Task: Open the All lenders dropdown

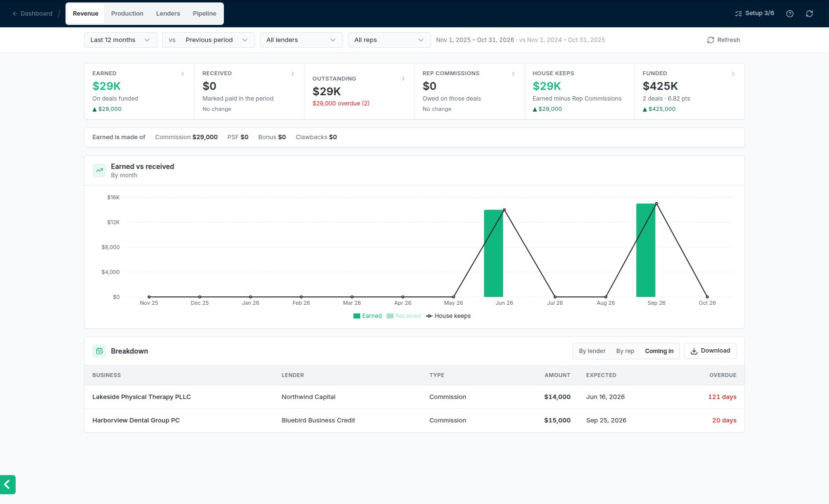Action: pos(301,40)
